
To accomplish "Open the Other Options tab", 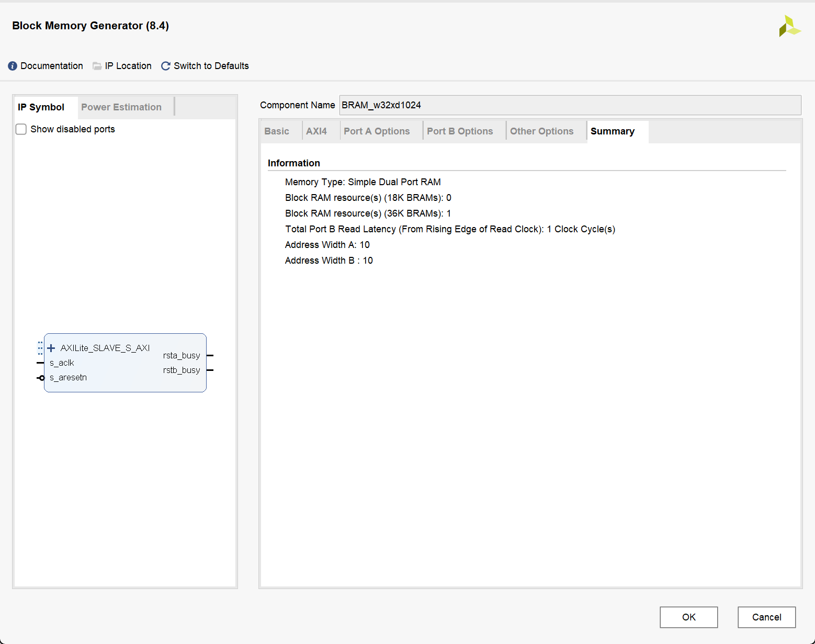I will 542,131.
